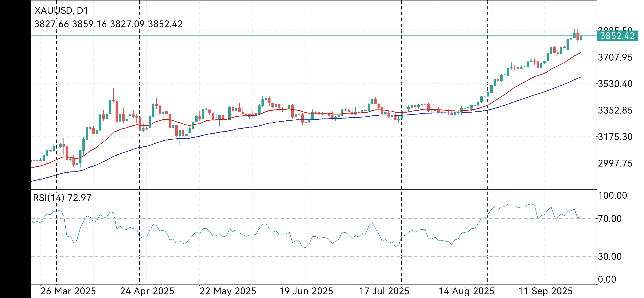Click the XAUUSD, D1 symbol title

[x=61, y=10]
